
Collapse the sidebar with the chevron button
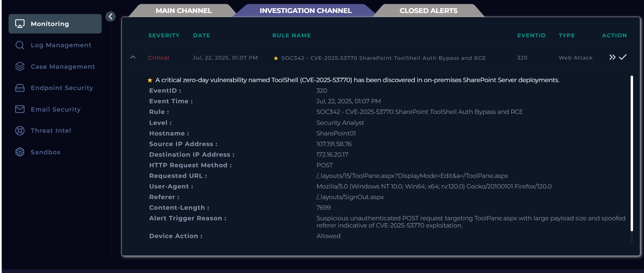pos(111,16)
